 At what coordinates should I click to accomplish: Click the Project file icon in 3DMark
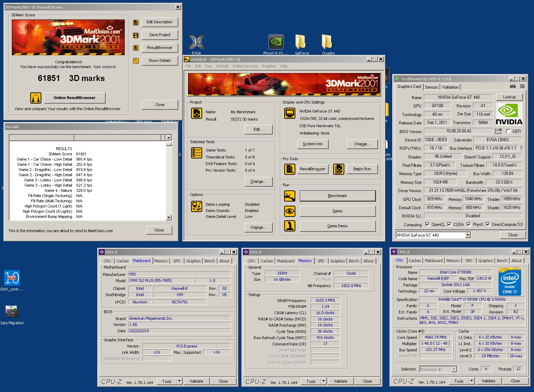[197, 114]
